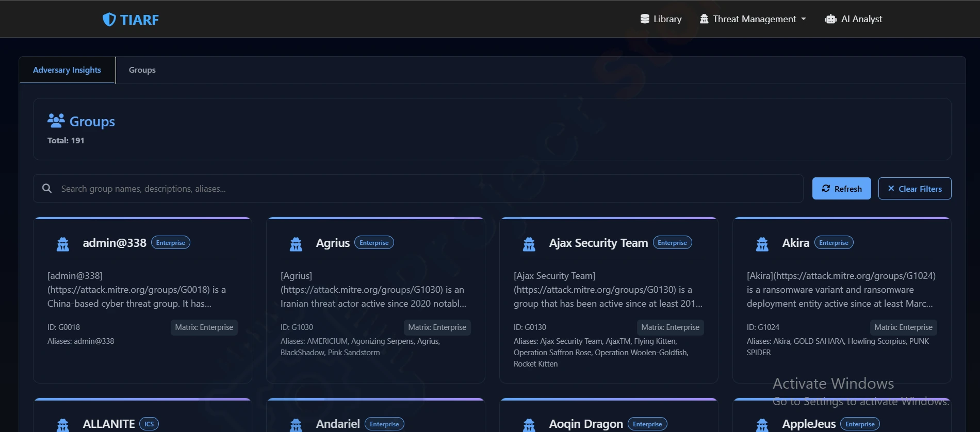The height and width of the screenshot is (432, 980).
Task: Click Enterprise badge next to Ajax Security Team
Action: (x=673, y=243)
